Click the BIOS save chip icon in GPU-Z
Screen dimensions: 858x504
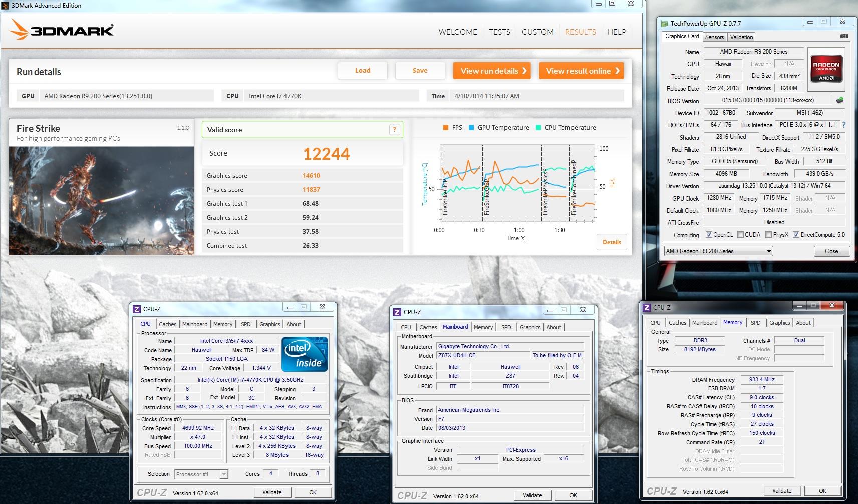[840, 100]
